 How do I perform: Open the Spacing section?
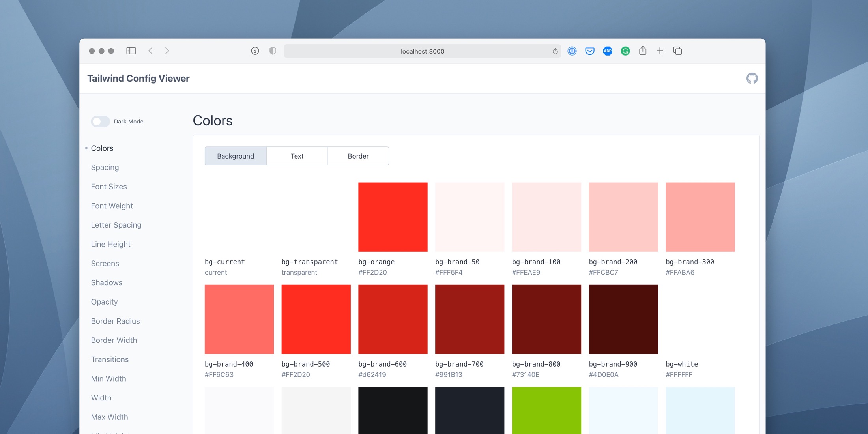click(x=105, y=167)
